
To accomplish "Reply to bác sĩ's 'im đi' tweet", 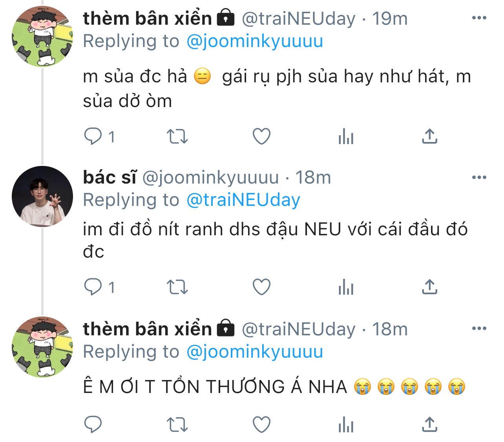I will [x=93, y=287].
